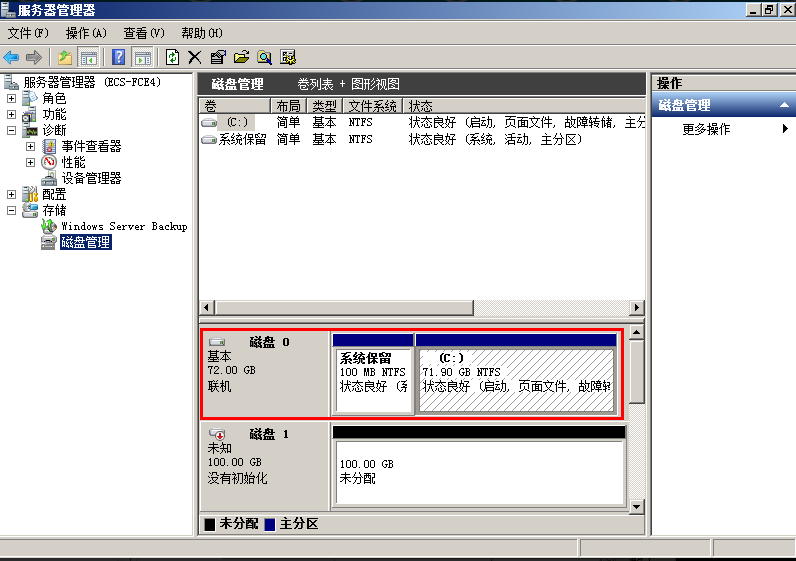Screen dimensions: 796x561
Task: Select Windows Server Backup in the tree
Action: coord(124,226)
